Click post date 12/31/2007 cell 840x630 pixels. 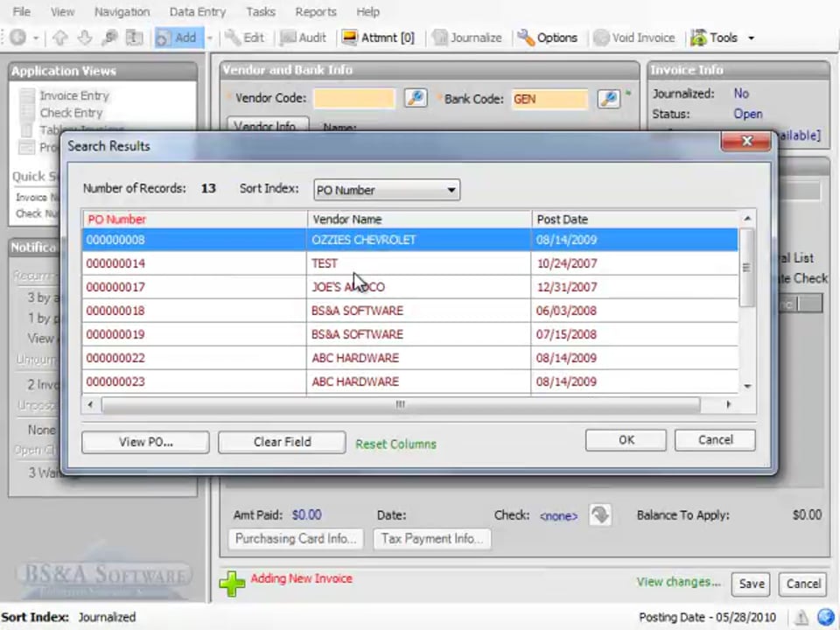click(x=635, y=287)
